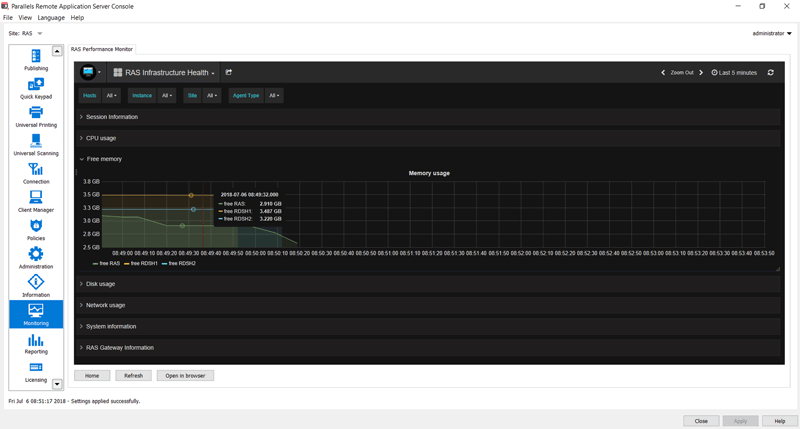Open the Client Manager category
Screen dimensions: 800x429
(36, 201)
